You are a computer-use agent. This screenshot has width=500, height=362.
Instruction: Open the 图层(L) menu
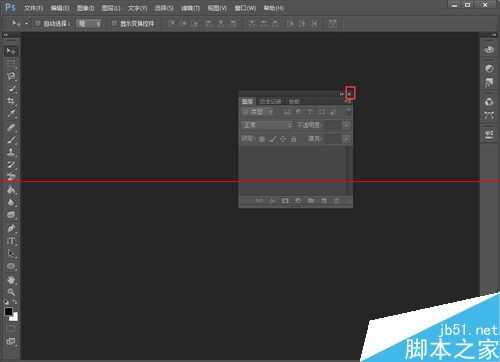click(111, 8)
